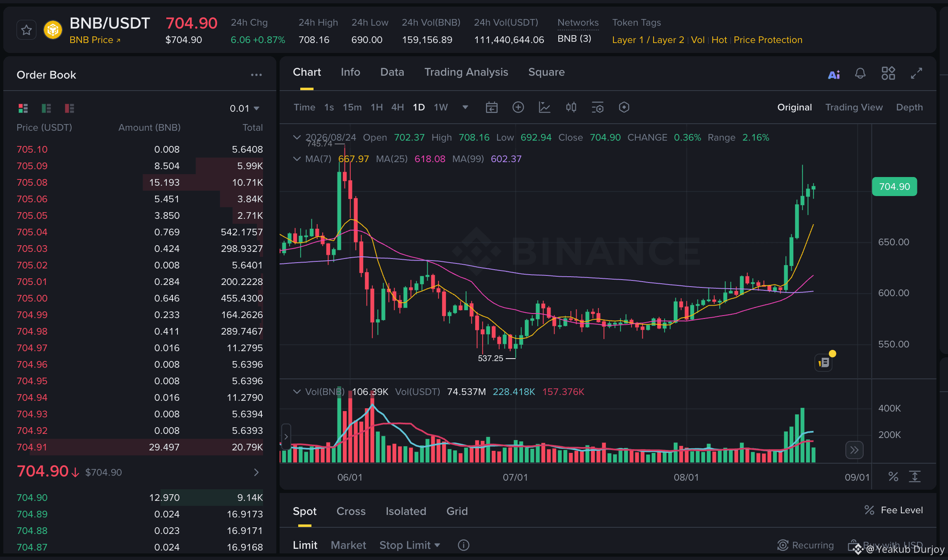
Task: Expand the left-side chart panel arrow
Action: click(x=286, y=437)
